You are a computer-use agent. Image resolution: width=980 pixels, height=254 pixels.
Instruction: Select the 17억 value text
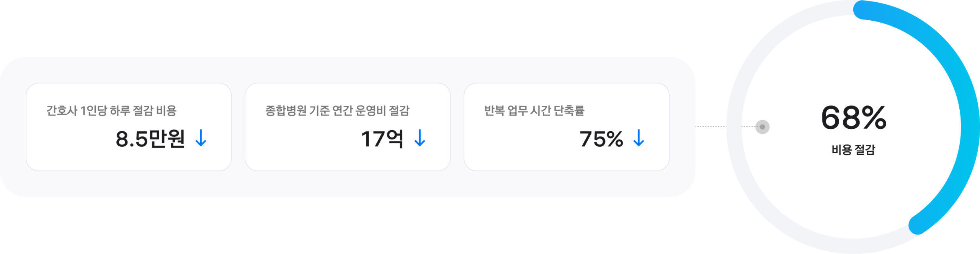point(382,139)
